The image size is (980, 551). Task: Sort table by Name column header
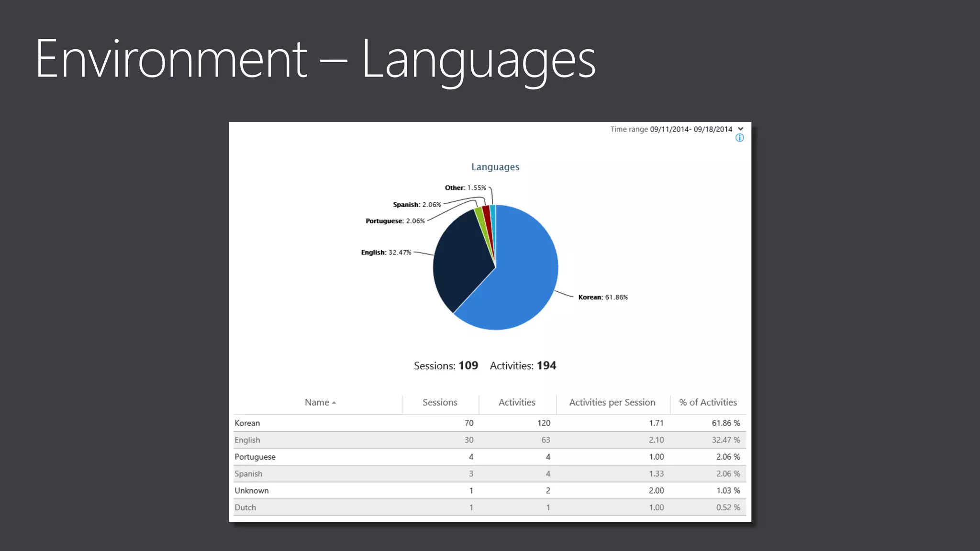[x=317, y=402]
